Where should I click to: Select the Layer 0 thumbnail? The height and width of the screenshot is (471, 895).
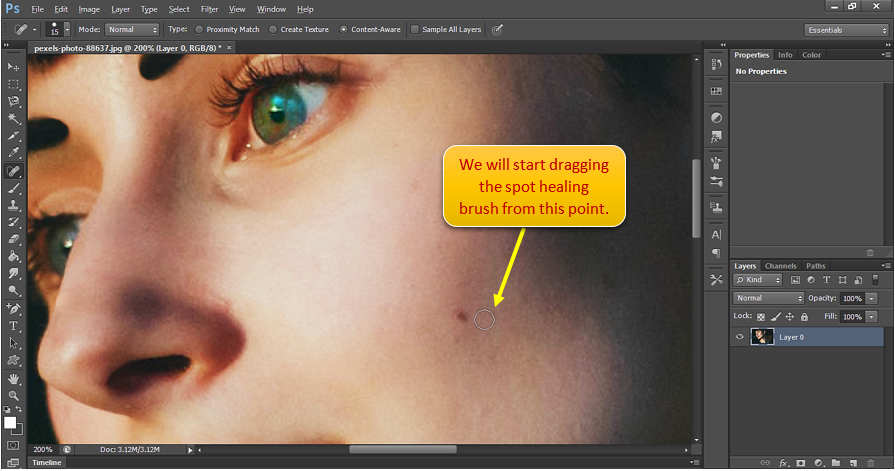[x=762, y=337]
